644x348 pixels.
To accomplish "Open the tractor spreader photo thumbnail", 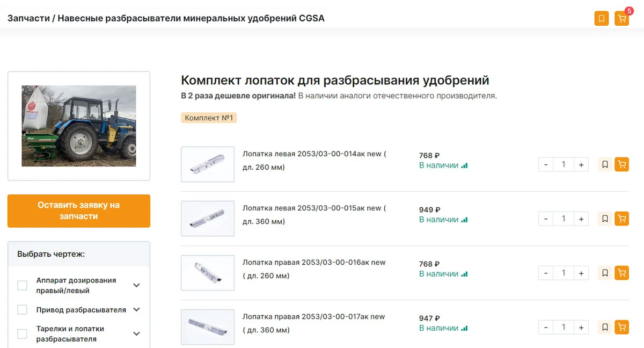I will [79, 126].
